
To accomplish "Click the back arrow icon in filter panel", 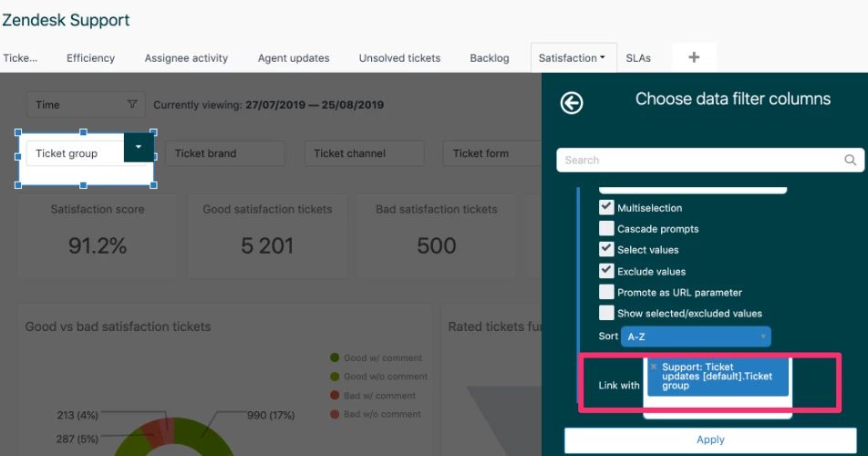I will click(x=572, y=103).
